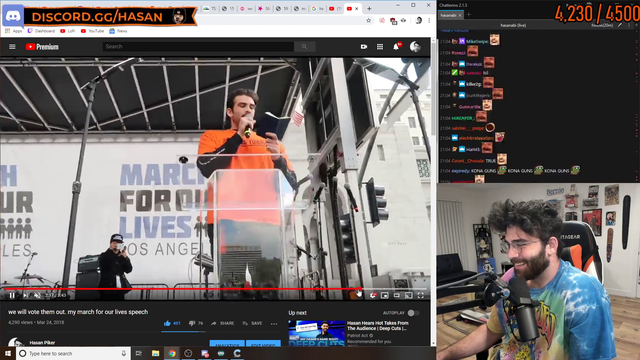Open the player settings icon with badge

pos(373,295)
